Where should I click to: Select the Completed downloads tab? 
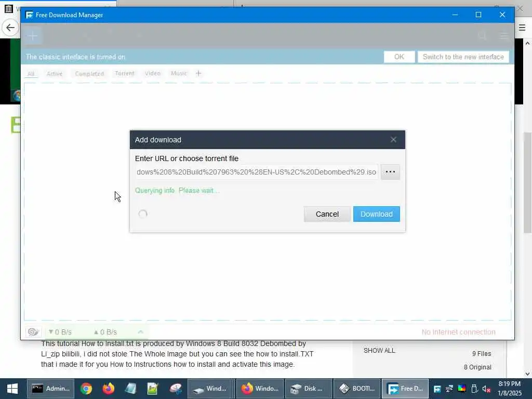click(89, 74)
